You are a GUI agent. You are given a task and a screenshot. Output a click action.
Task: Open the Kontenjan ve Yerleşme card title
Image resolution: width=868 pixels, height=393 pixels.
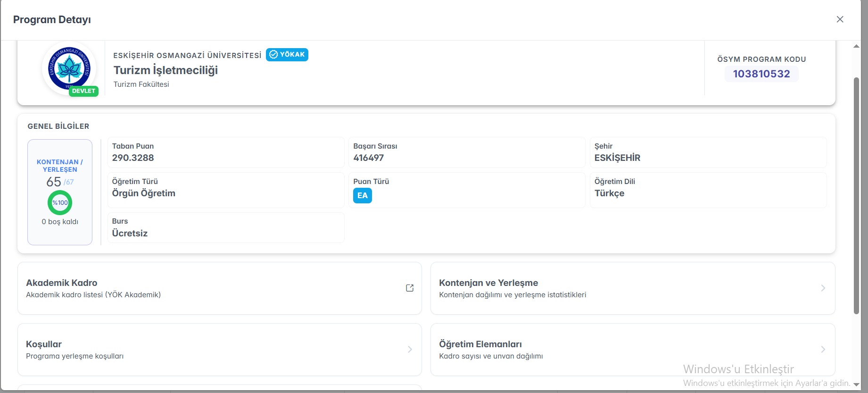(488, 283)
